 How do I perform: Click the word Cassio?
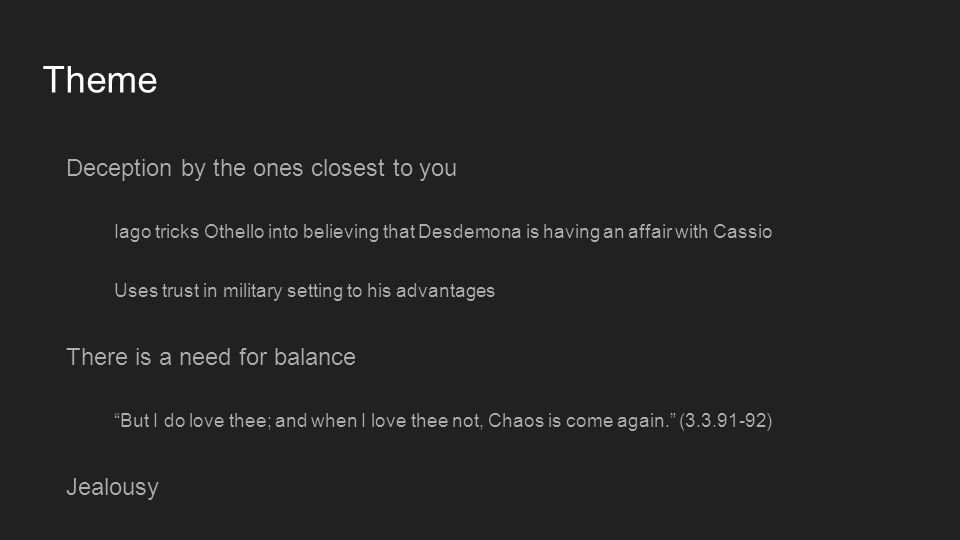coord(743,232)
